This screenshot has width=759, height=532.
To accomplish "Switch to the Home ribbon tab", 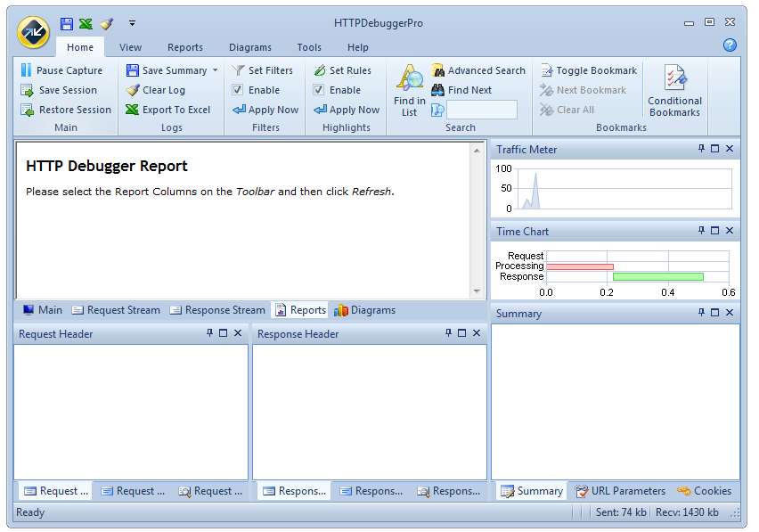I will point(80,47).
